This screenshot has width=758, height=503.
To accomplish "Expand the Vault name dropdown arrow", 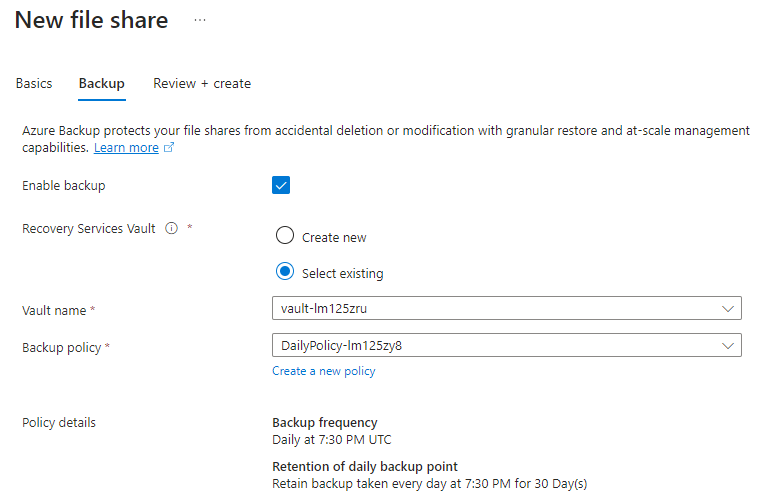I will click(728, 308).
